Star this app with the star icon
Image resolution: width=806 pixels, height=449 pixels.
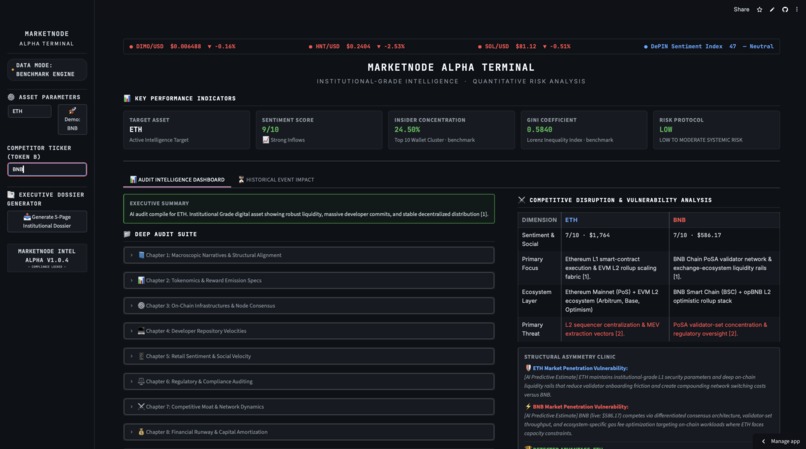[759, 9]
